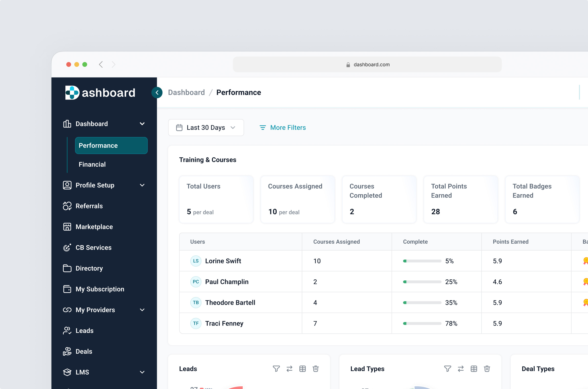Collapse the sidebar with the chevron button
The width and height of the screenshot is (588, 389).
157,92
